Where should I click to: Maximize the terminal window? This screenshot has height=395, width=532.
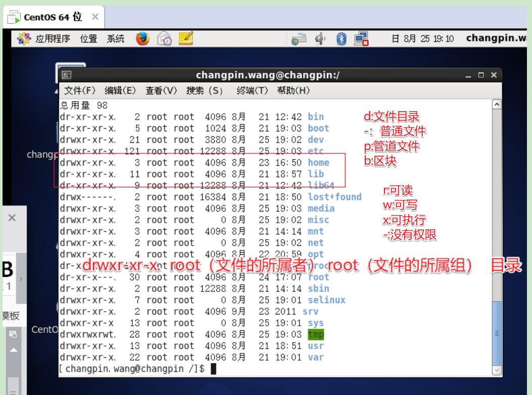tap(481, 75)
